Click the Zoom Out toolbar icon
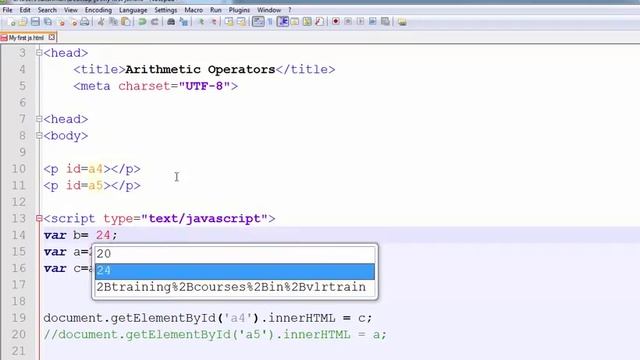The width and height of the screenshot is (640, 360). 213,22
